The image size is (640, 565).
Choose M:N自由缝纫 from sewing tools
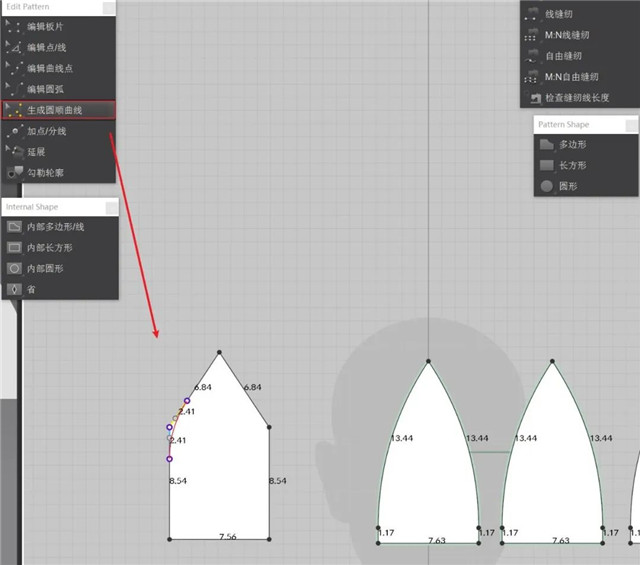point(571,77)
